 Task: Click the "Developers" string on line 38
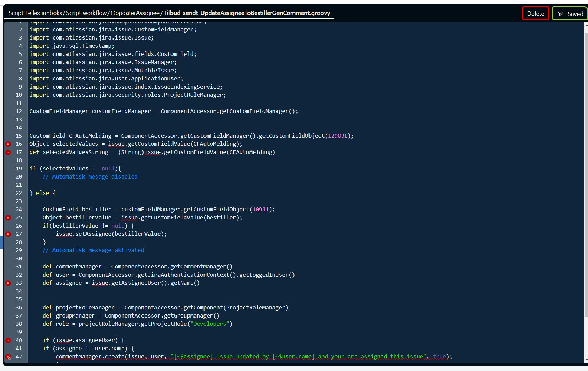(x=210, y=324)
